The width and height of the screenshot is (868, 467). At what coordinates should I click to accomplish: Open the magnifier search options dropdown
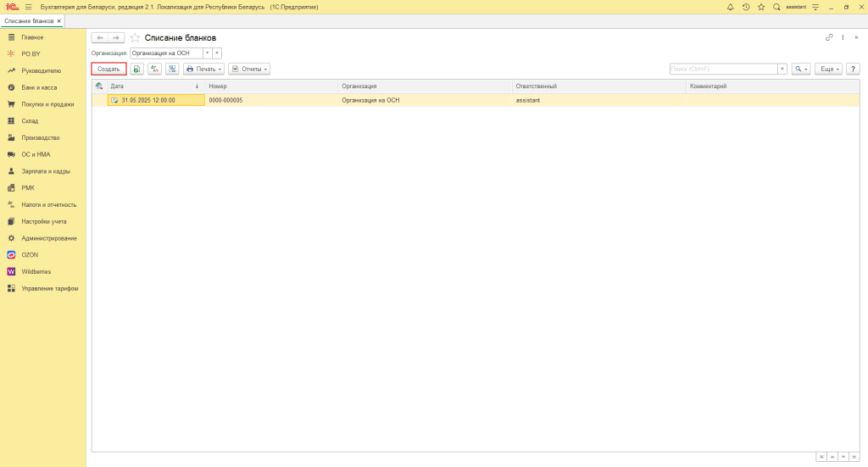point(801,69)
